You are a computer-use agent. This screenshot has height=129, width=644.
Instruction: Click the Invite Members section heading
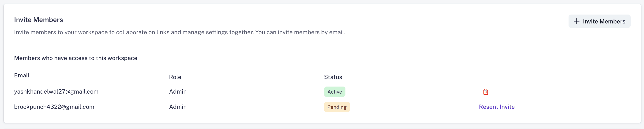[38, 20]
